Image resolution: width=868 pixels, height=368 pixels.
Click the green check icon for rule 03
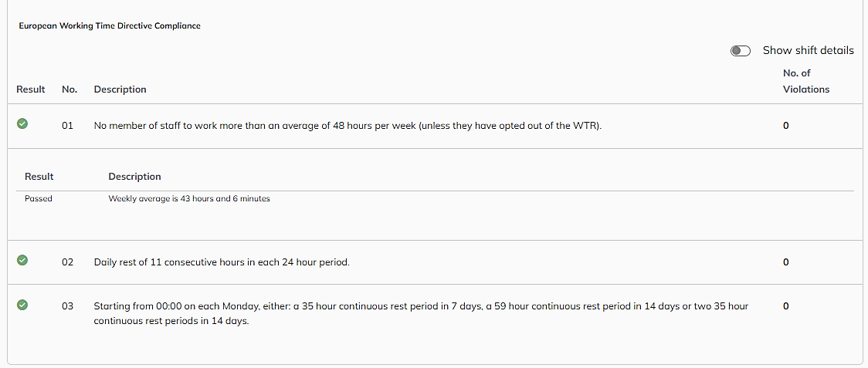pos(22,305)
